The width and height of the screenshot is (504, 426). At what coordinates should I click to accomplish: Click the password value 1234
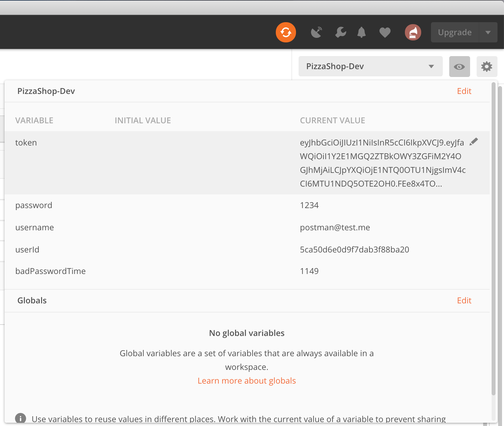[x=309, y=205]
